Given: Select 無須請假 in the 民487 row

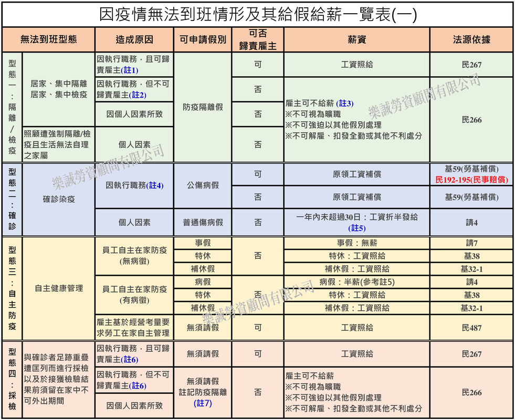Looking at the screenshot, I should 203,328.
